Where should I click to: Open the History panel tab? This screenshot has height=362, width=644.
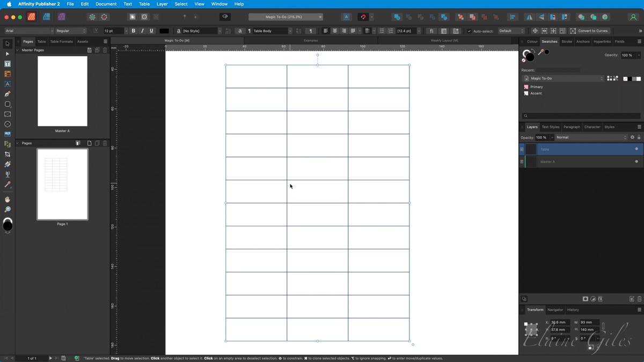point(573,309)
